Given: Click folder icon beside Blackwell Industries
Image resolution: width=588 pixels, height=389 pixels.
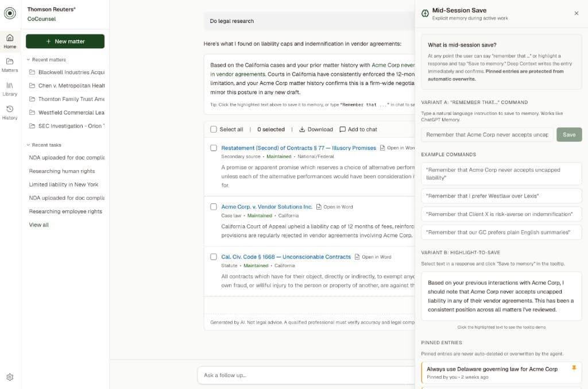Looking at the screenshot, I should click(32, 72).
